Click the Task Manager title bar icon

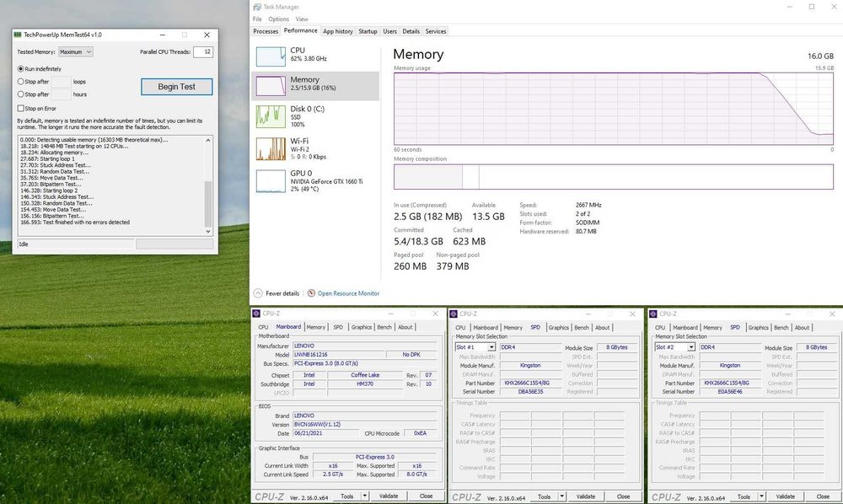click(x=257, y=7)
